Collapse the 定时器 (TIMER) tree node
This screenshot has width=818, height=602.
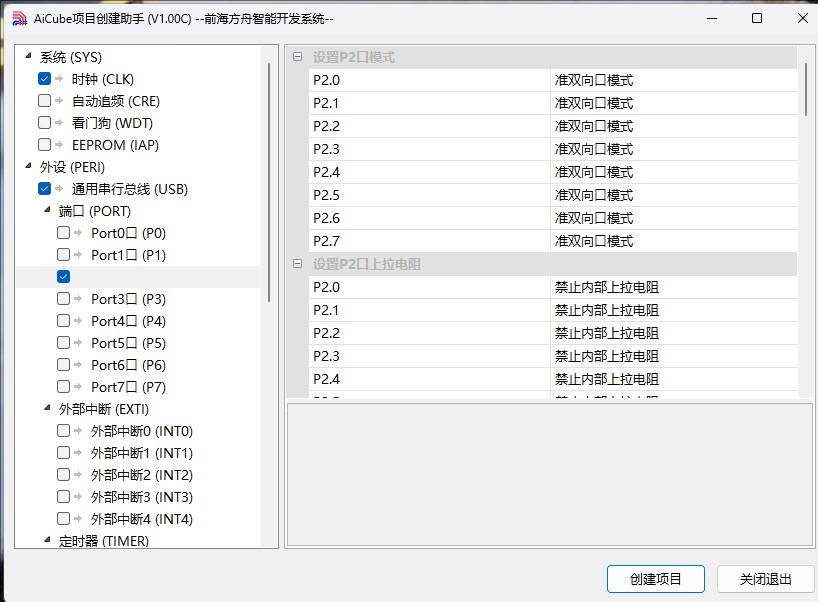coord(47,539)
